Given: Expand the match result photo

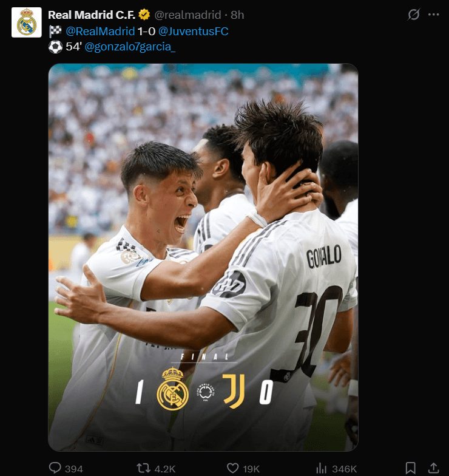Looking at the screenshot, I should tap(203, 257).
